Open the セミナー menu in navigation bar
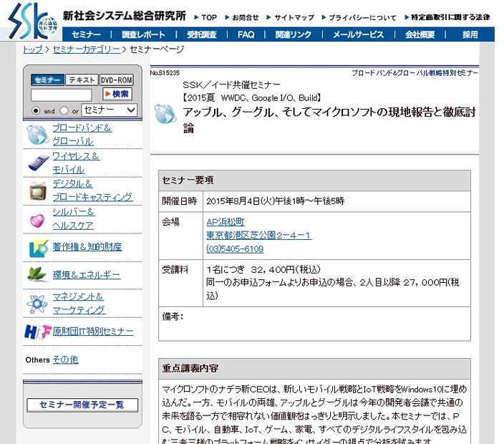The image size is (504, 444). 86,34
